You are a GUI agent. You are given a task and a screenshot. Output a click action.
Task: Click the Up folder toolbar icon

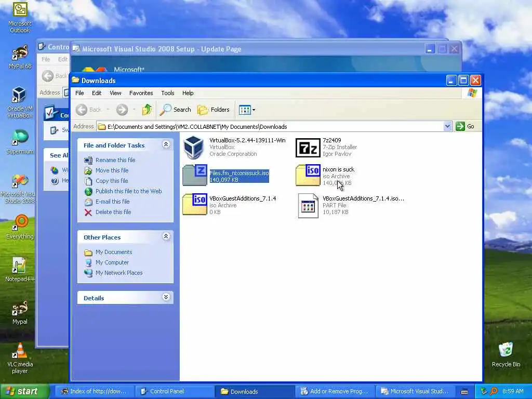coord(147,110)
